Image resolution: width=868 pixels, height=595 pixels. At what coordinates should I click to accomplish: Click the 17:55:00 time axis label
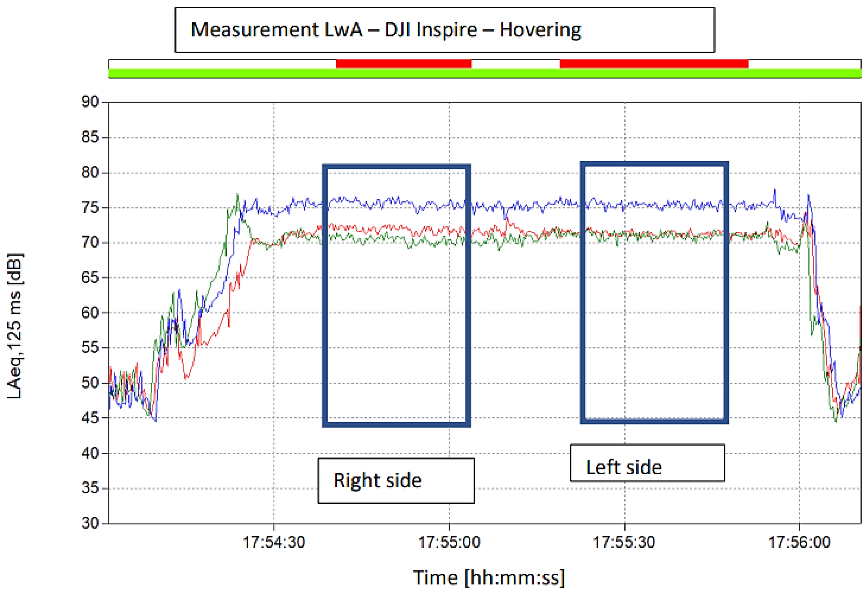point(449,542)
